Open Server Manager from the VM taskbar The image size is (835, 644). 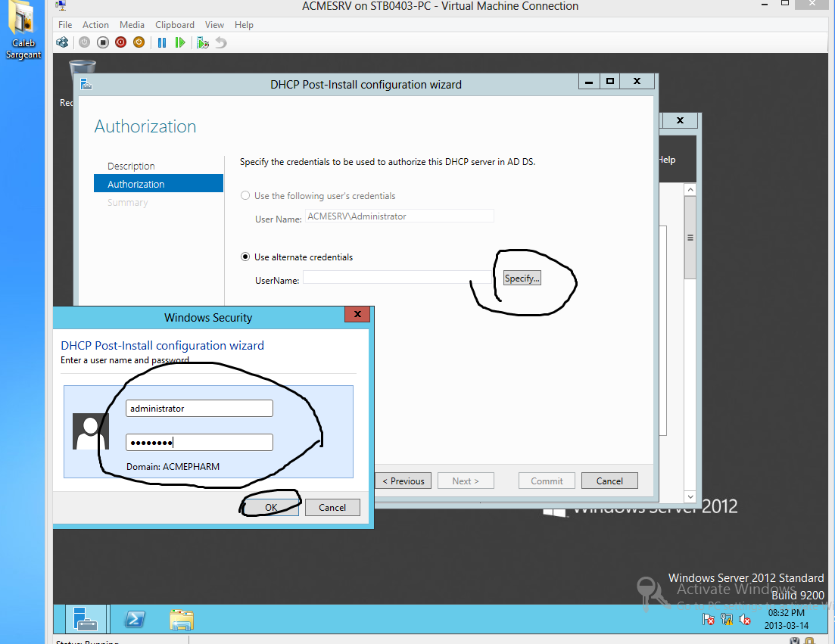(86, 618)
